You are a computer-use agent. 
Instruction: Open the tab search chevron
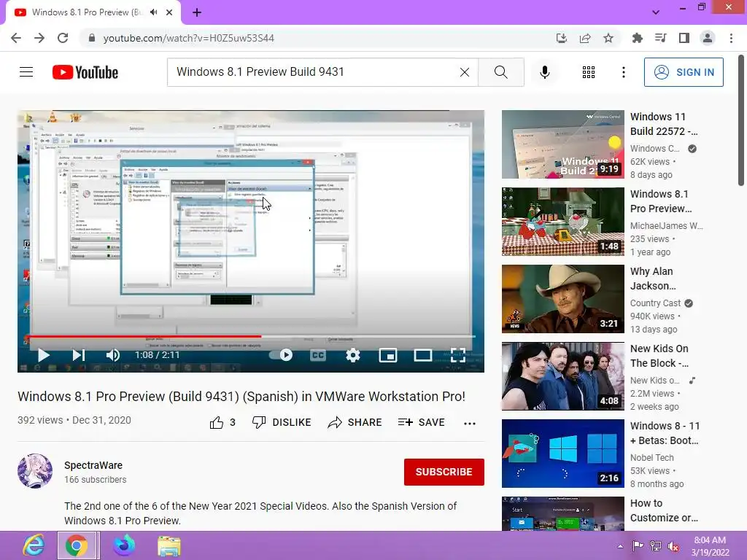tap(656, 12)
